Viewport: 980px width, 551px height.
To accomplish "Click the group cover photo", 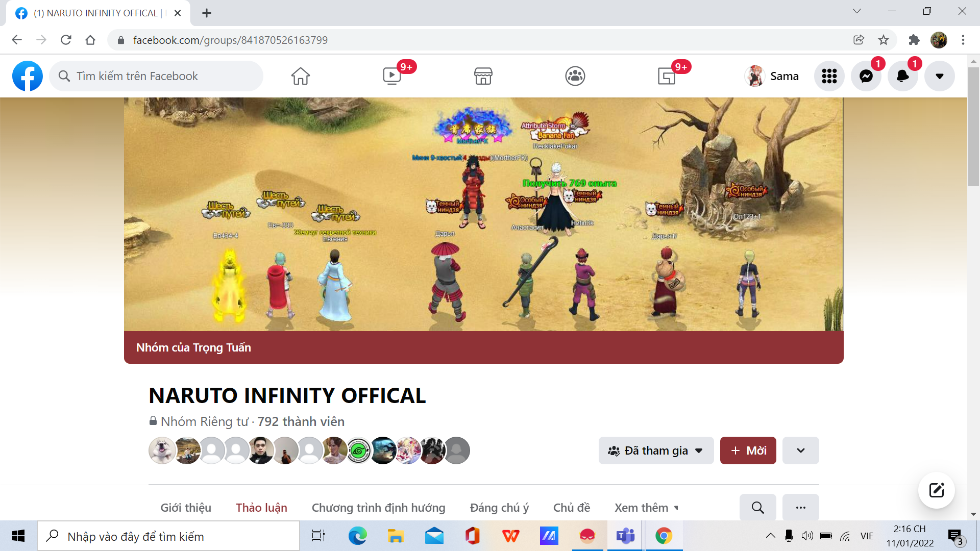I will pyautogui.click(x=483, y=214).
